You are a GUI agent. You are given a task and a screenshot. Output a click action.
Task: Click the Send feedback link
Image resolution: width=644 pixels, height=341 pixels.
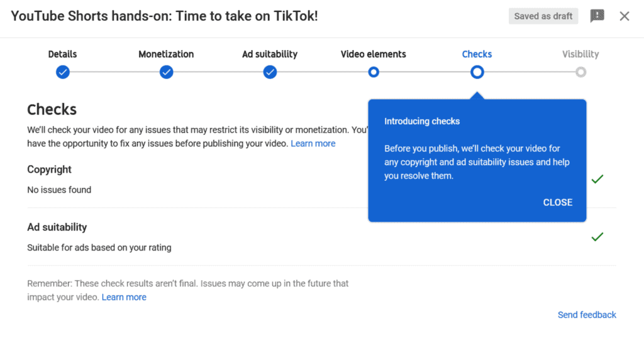587,315
